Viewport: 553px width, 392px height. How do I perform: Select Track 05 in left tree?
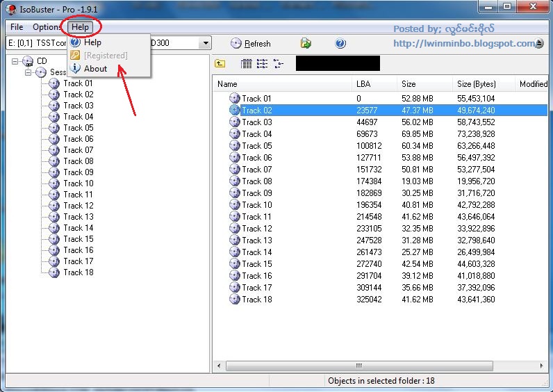[x=79, y=128]
